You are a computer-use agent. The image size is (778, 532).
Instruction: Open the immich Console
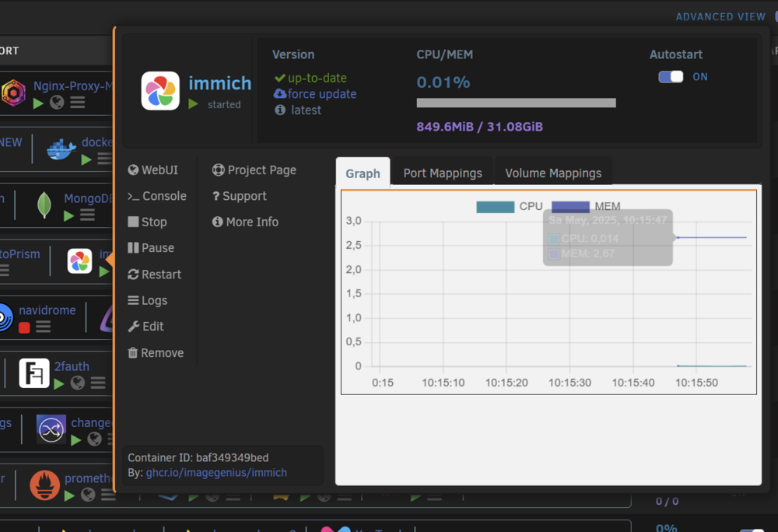tap(157, 196)
